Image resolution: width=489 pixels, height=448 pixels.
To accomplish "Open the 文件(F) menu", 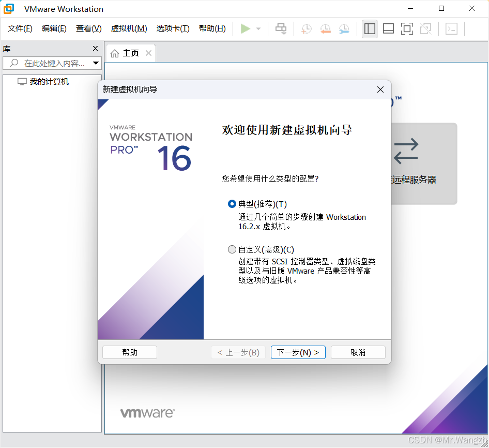I will [x=20, y=28].
